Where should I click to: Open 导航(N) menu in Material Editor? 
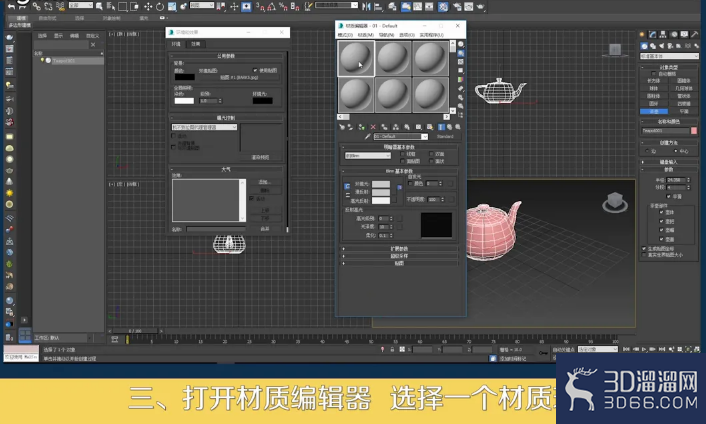(x=386, y=35)
